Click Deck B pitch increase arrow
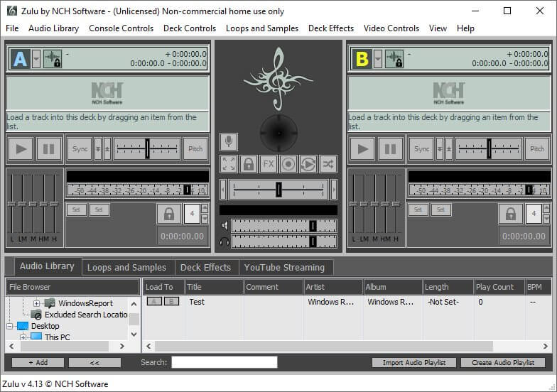This screenshot has width=557, height=392. tap(449, 149)
